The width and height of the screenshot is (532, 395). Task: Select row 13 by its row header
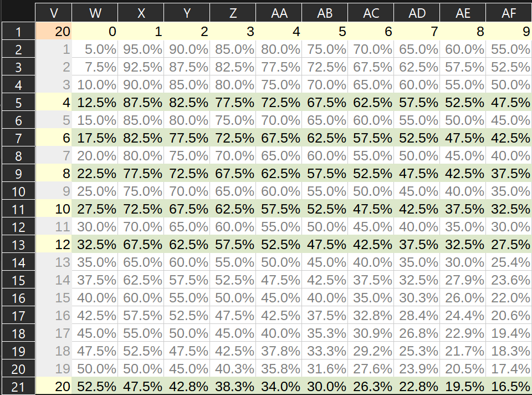click(x=18, y=245)
